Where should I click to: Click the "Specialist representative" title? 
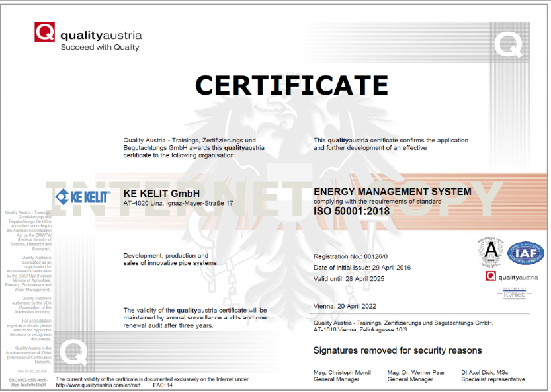coord(493,379)
